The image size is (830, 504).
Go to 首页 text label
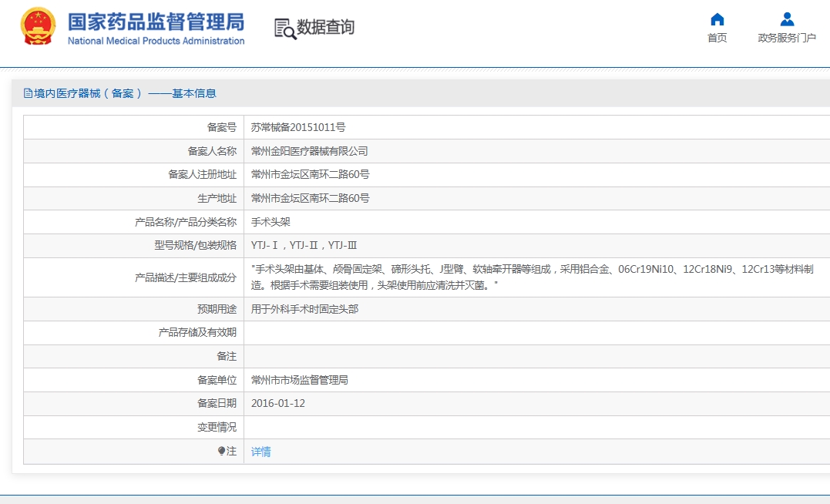click(717, 38)
